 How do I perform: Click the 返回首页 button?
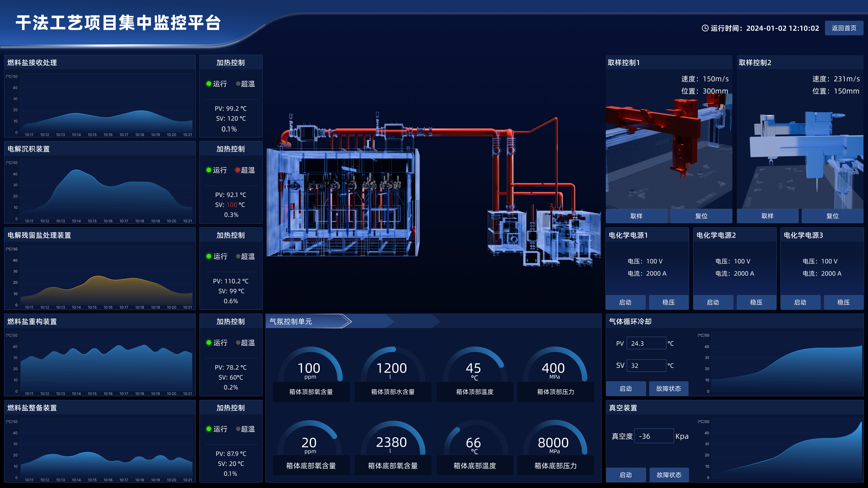844,28
